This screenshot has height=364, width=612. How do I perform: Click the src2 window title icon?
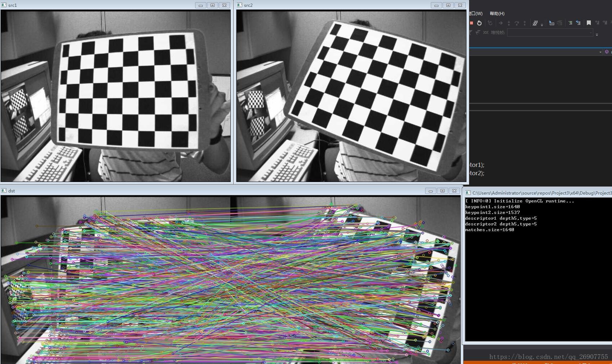tap(240, 5)
